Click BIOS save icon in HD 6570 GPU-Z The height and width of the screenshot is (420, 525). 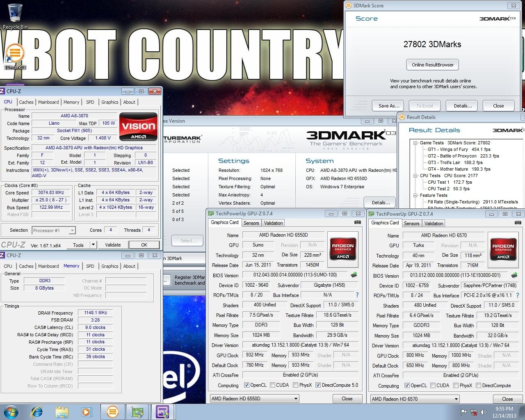[514, 275]
